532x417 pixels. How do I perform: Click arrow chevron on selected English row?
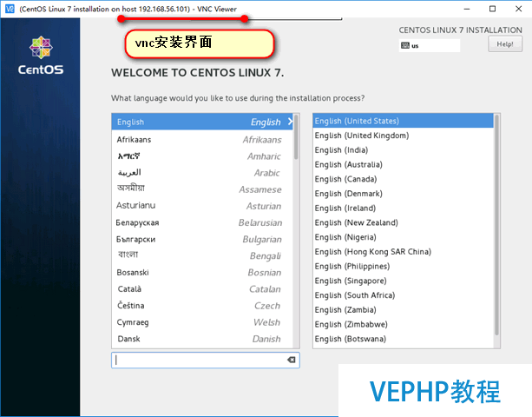tap(290, 122)
